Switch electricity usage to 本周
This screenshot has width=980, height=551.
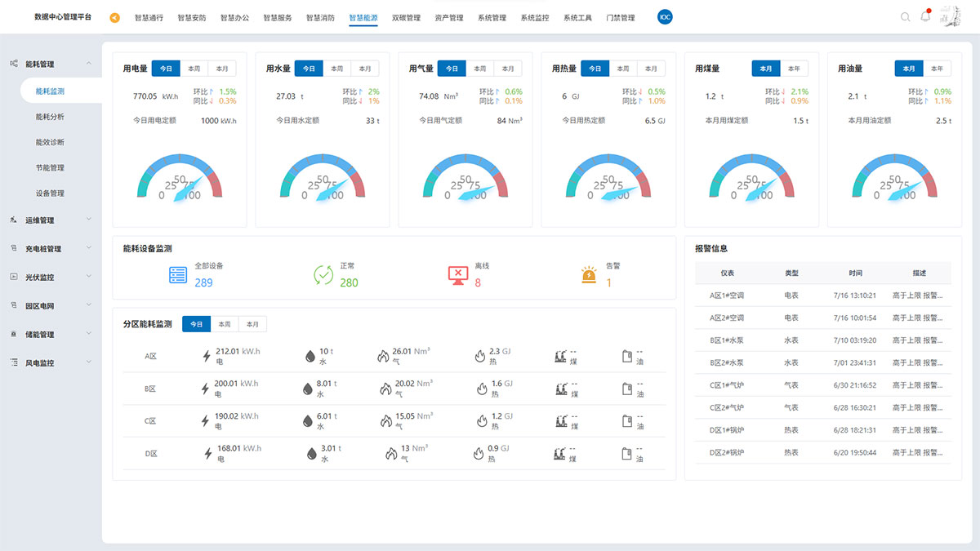[x=194, y=69]
